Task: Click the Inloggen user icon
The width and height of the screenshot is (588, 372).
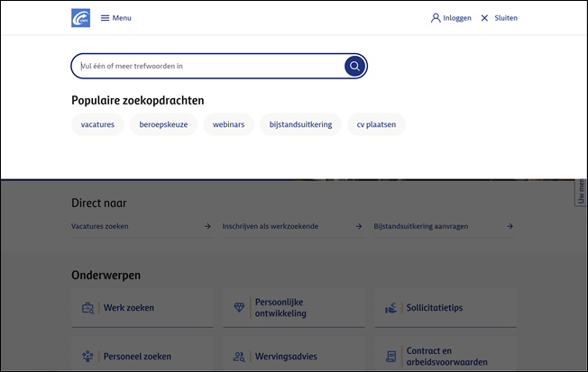Action: (x=436, y=18)
